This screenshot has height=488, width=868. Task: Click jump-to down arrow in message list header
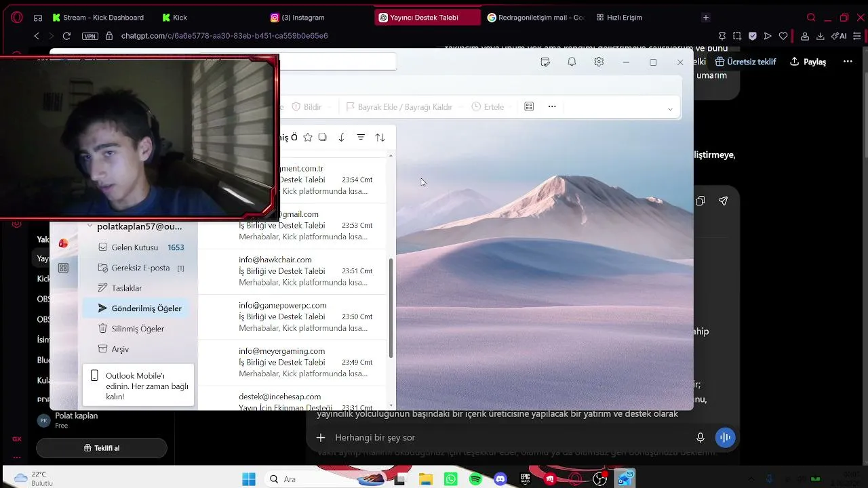pyautogui.click(x=342, y=138)
